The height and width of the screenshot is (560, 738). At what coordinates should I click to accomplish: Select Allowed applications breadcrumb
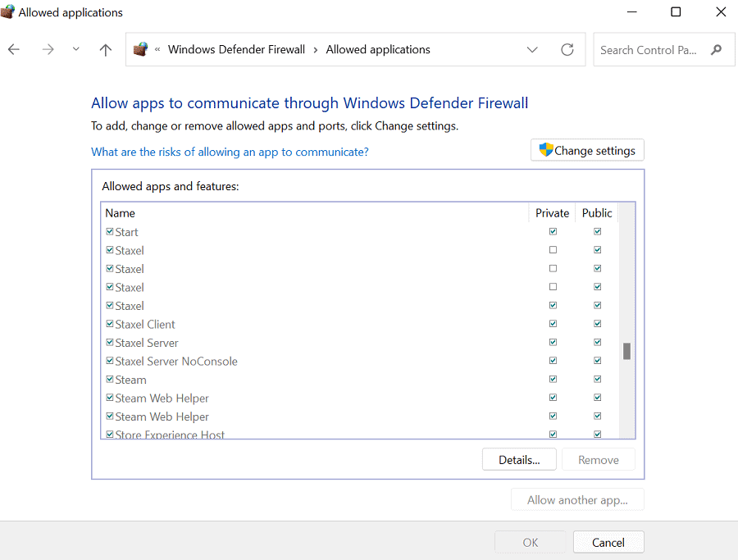378,49
